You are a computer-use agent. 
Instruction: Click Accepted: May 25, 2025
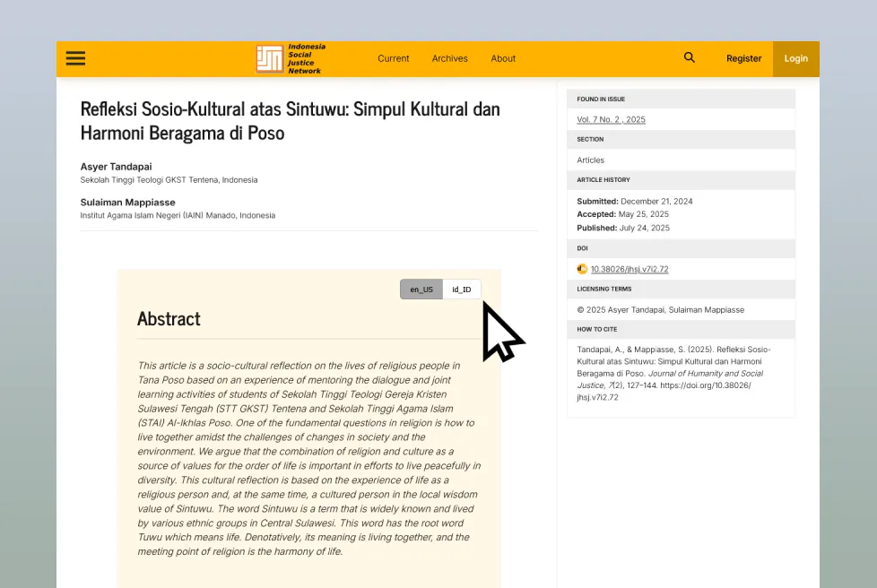[622, 214]
